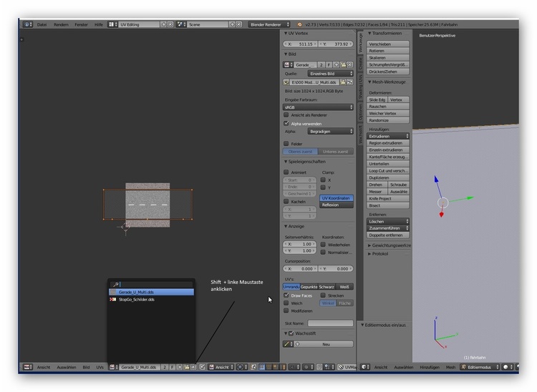Select StopGo_Schilder.dds from image list
The height and width of the screenshot is (392, 537).
[x=151, y=299]
